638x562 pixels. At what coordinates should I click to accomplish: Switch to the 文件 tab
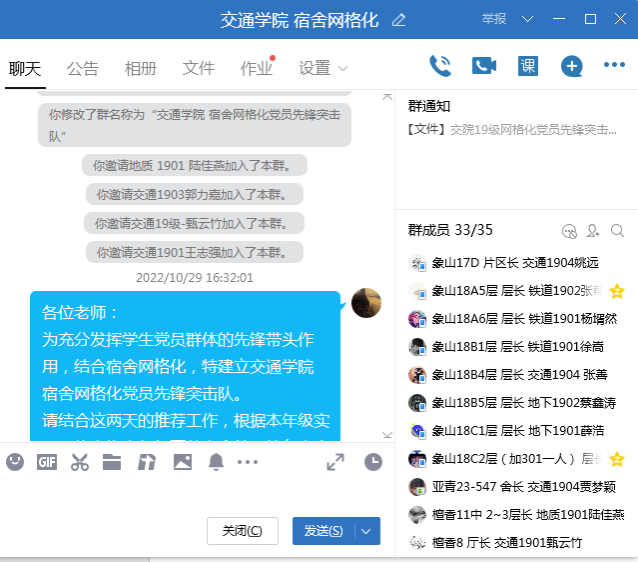199,68
